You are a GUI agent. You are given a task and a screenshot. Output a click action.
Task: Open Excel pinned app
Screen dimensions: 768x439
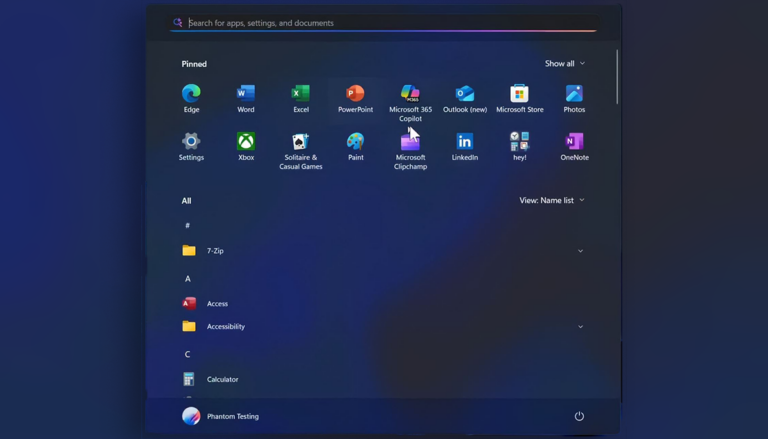point(301,98)
